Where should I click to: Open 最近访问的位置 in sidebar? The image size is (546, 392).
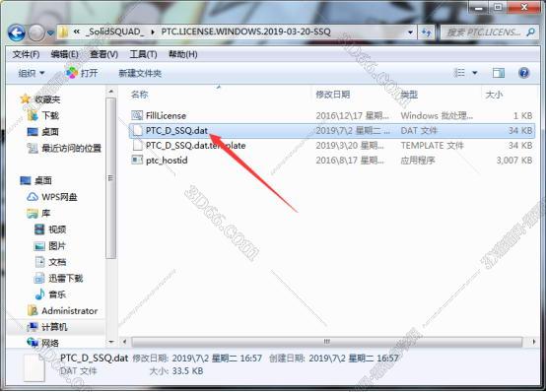tap(71, 149)
